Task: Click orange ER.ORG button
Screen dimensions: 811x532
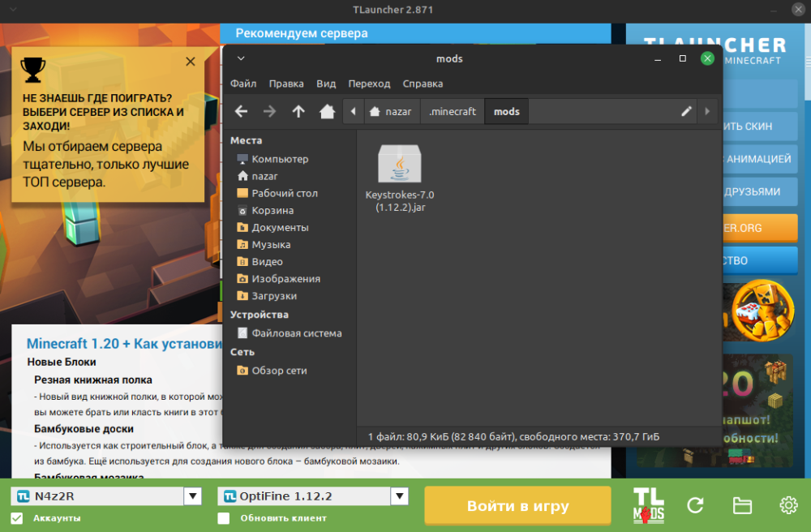Action: tap(759, 228)
